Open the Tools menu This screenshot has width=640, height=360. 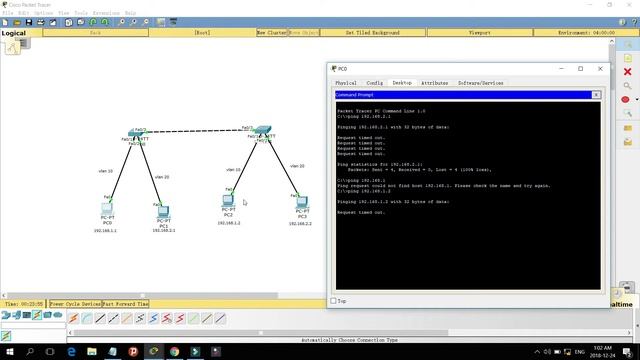81,13
